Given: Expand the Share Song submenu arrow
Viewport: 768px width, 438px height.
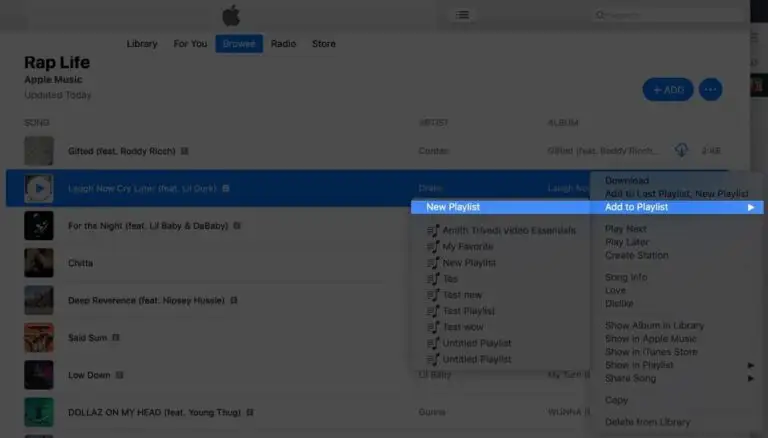Looking at the screenshot, I should pyautogui.click(x=750, y=378).
